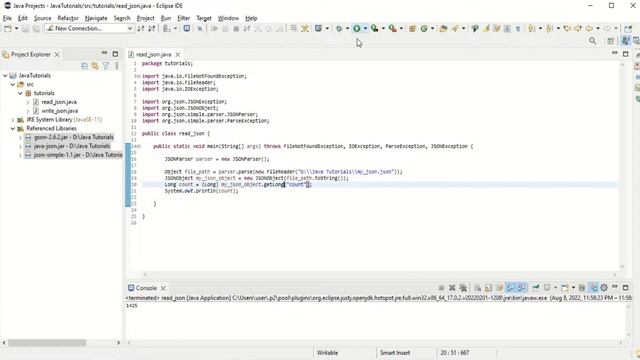
Task: Click Link with Editor in Project Explorer
Action: 95,66
